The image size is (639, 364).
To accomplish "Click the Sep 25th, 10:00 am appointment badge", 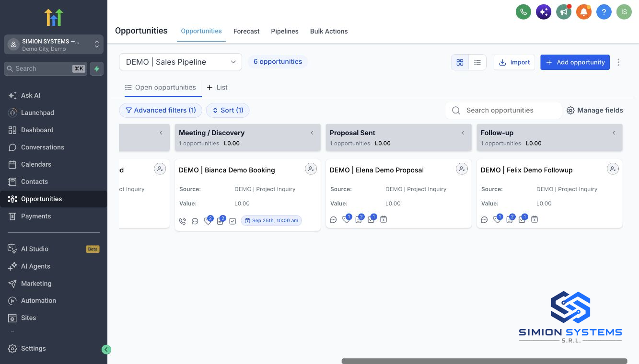I will [x=271, y=221].
